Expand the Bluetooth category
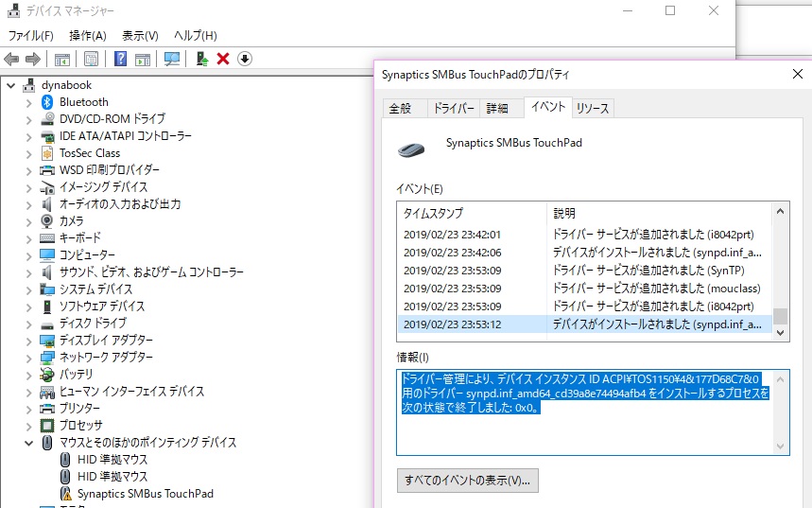812x508 pixels. coord(29,102)
